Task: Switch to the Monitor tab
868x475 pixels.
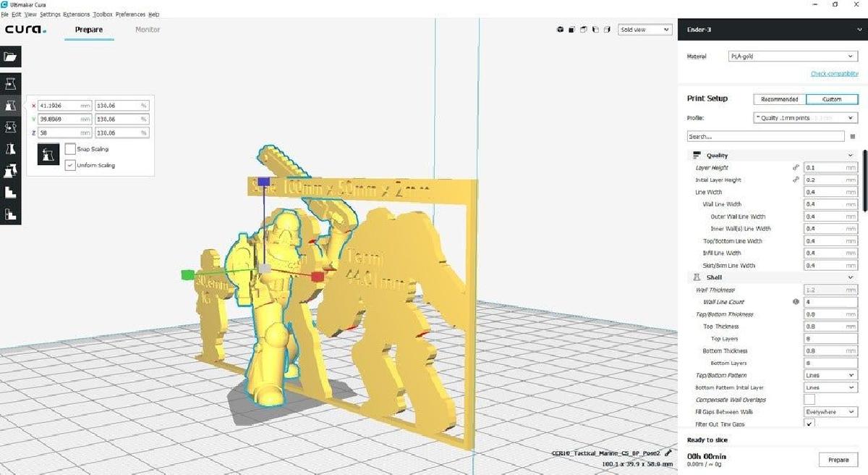Action: coord(148,30)
